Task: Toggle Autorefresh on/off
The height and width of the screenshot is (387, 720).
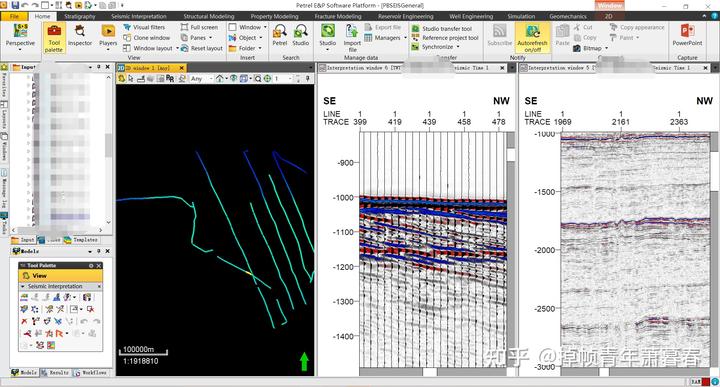Action: pyautogui.click(x=532, y=38)
